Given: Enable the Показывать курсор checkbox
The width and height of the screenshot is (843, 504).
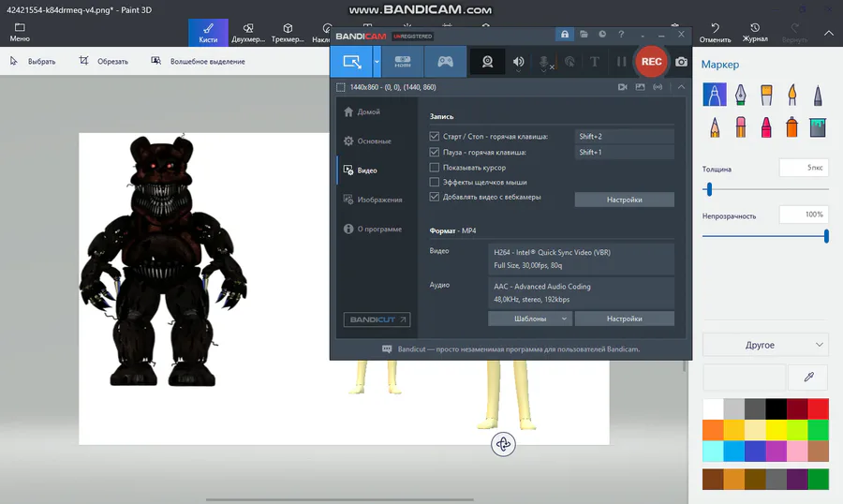Looking at the screenshot, I should pyautogui.click(x=435, y=168).
